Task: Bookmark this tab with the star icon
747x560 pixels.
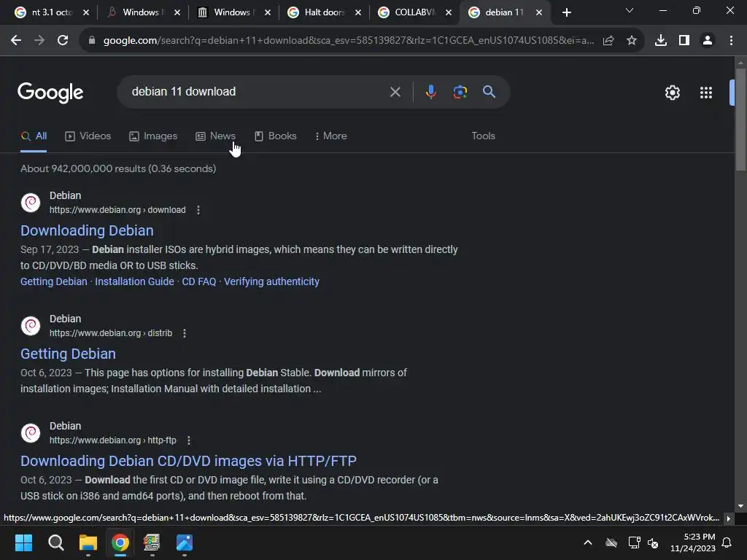Action: click(632, 41)
